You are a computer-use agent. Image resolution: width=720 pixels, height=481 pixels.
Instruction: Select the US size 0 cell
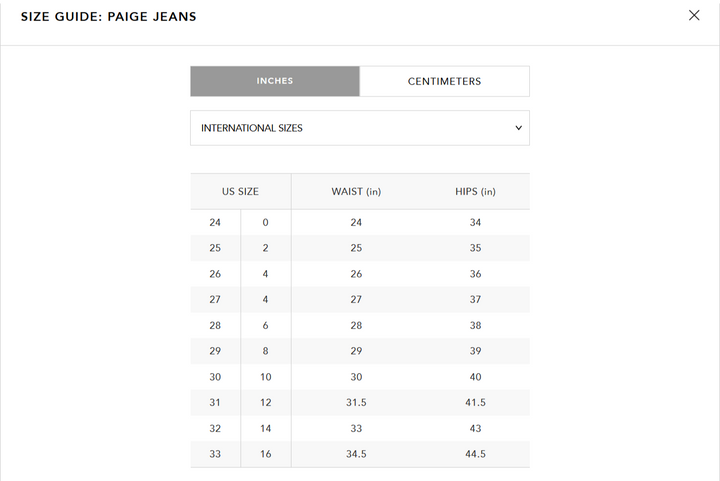tap(265, 222)
